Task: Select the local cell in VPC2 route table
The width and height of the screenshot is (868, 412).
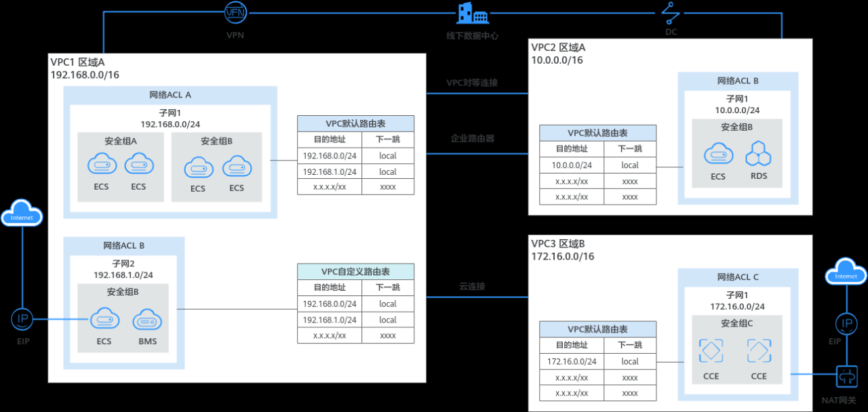Action: click(630, 165)
